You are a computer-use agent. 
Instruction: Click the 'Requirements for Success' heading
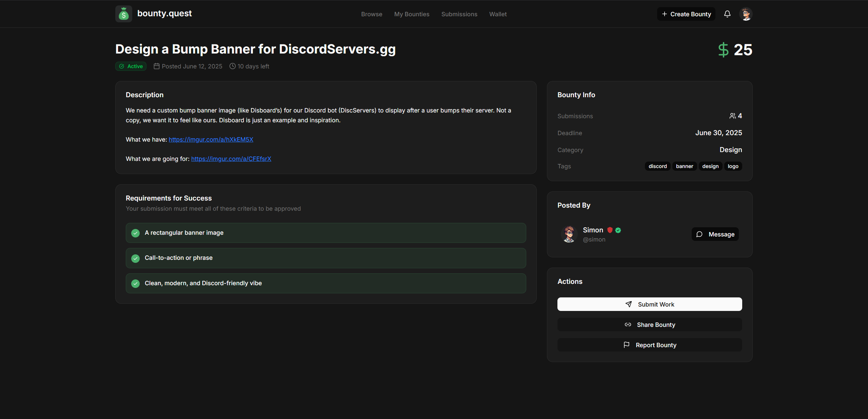click(169, 198)
